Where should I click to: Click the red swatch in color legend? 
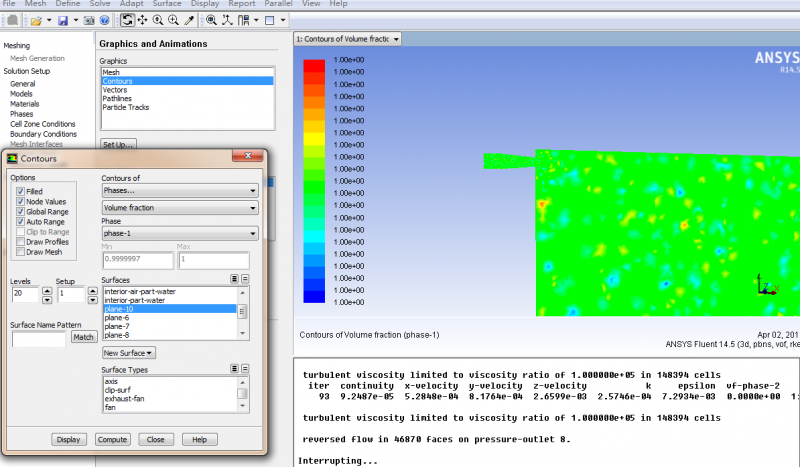click(314, 64)
